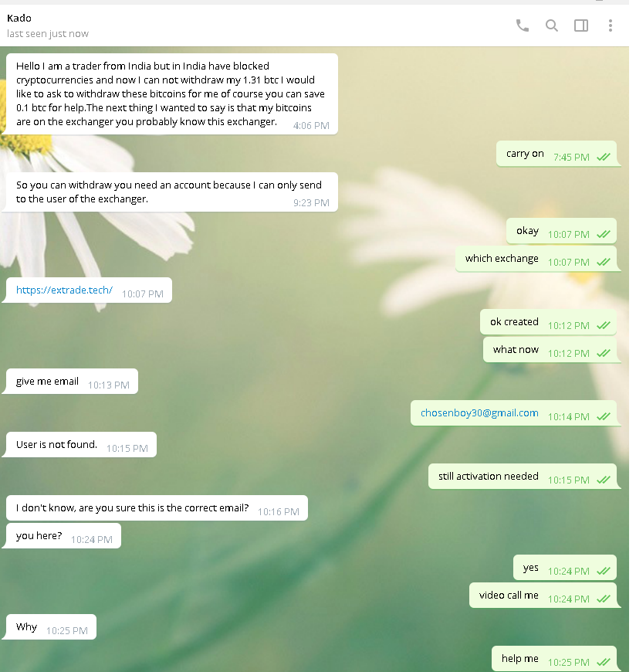Click the 'you here?' message
The width and height of the screenshot is (636, 672).
[63, 536]
